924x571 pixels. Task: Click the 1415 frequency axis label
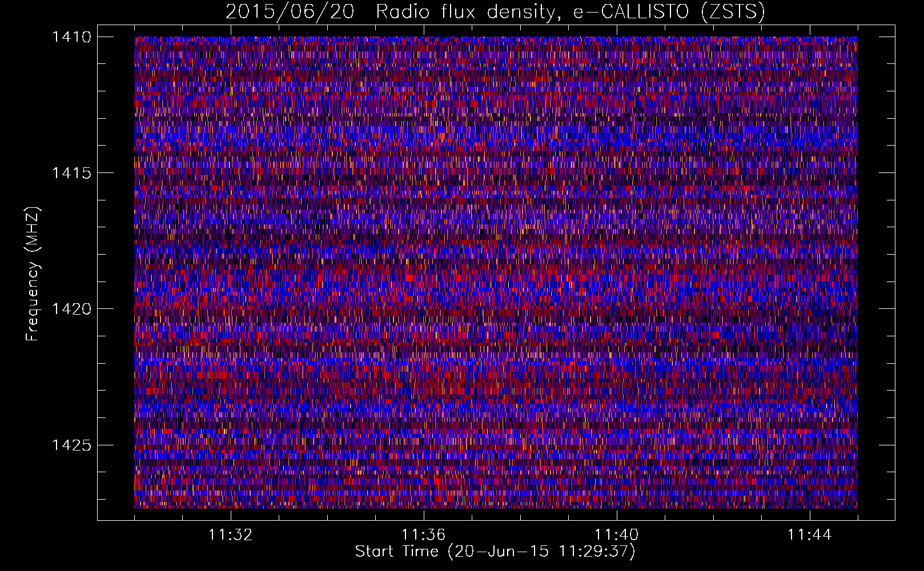click(x=71, y=173)
